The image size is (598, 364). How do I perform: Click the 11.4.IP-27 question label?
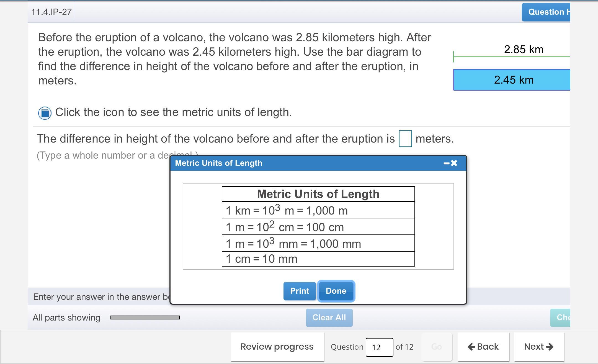51,12
